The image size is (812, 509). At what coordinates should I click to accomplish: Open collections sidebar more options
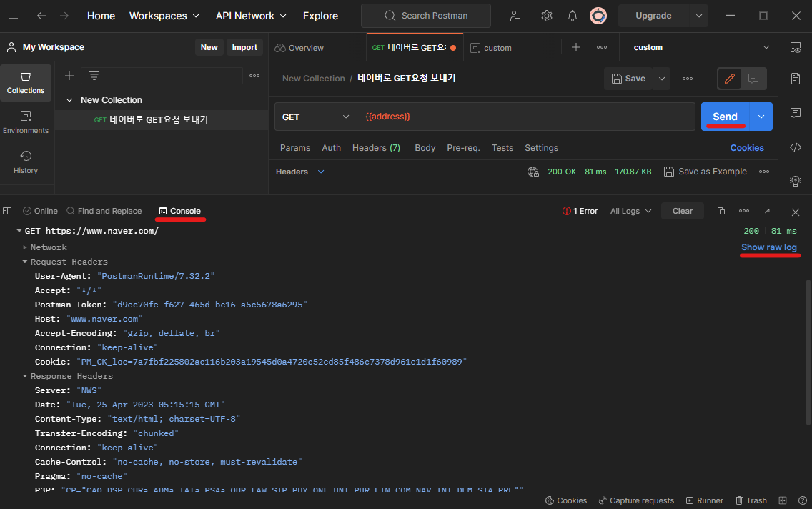(254, 76)
